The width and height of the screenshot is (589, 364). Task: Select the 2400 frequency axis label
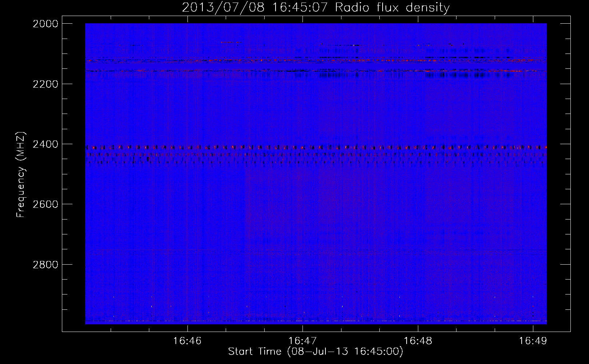(45, 144)
